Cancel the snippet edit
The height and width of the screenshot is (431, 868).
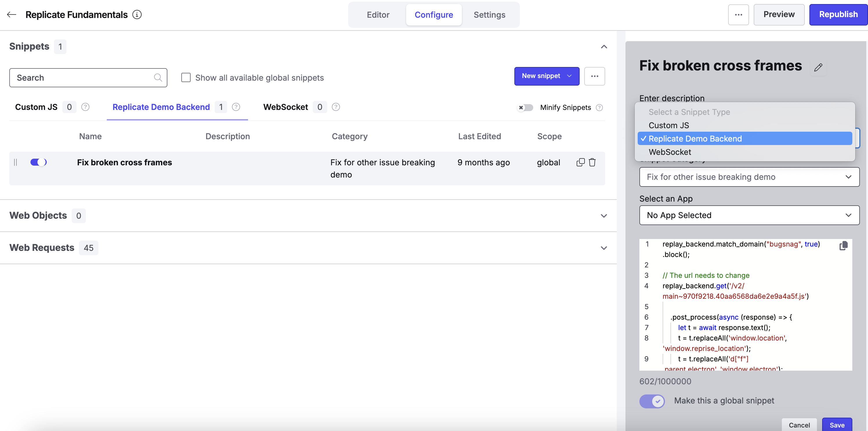pyautogui.click(x=799, y=425)
